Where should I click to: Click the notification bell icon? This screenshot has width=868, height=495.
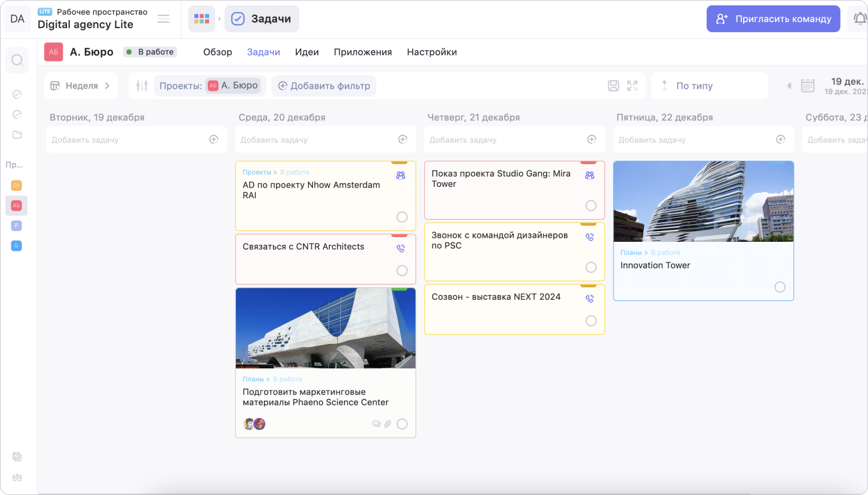click(x=860, y=19)
